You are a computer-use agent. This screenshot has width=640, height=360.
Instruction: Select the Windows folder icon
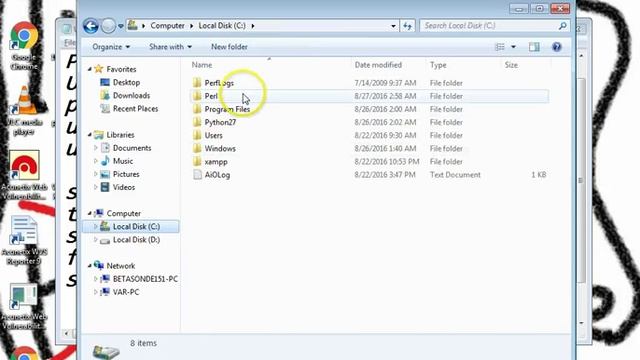pyautogui.click(x=197, y=148)
